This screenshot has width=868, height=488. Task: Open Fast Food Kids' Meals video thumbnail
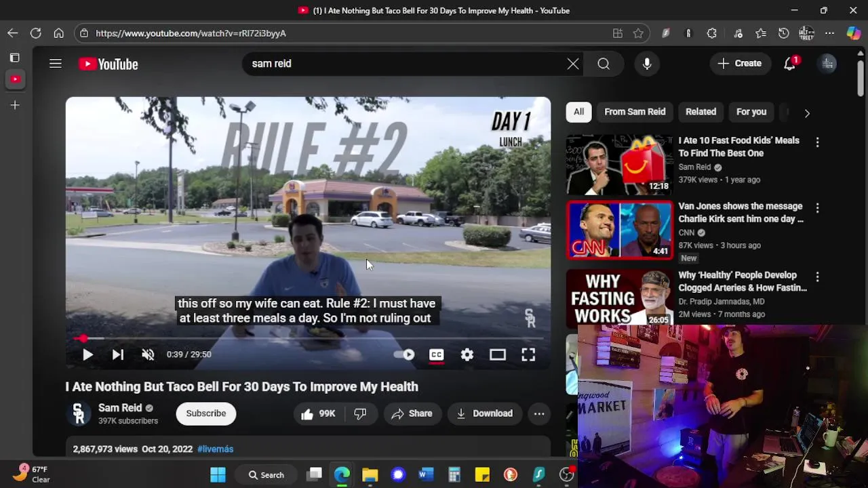tap(620, 165)
